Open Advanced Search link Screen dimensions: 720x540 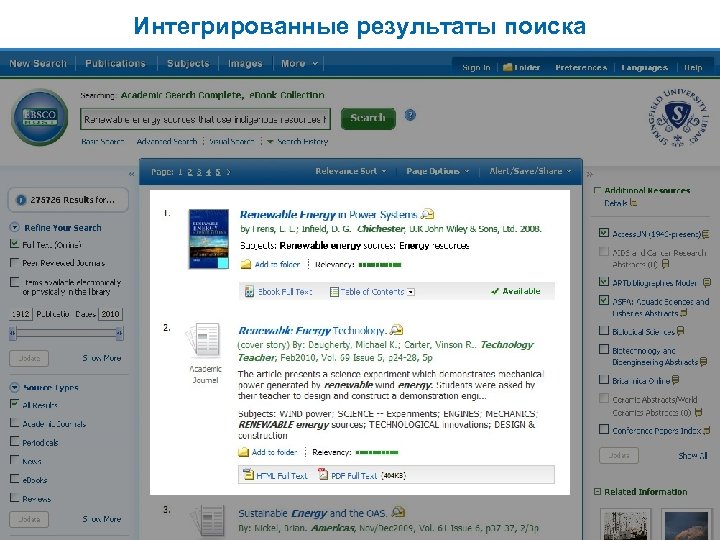click(x=167, y=141)
